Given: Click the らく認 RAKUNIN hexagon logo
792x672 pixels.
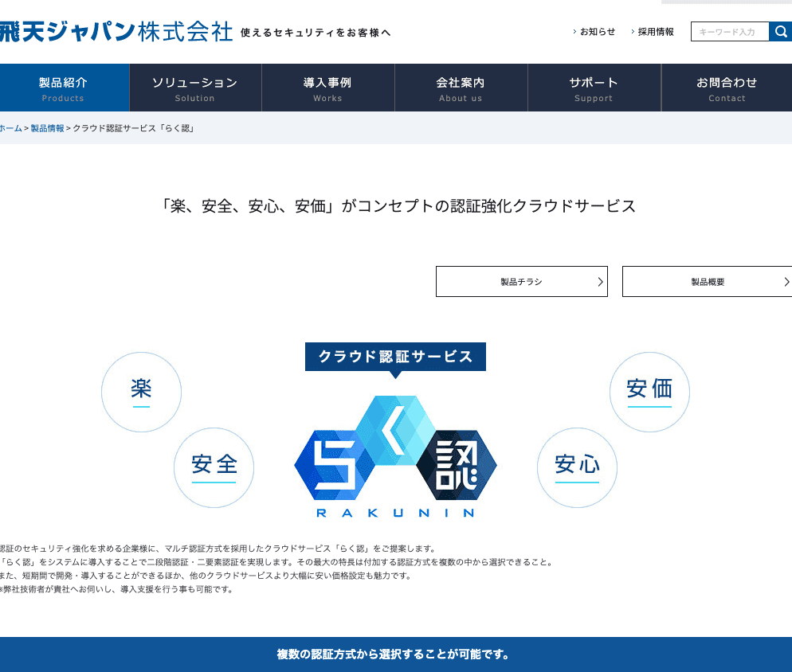Looking at the screenshot, I should pos(395,456).
